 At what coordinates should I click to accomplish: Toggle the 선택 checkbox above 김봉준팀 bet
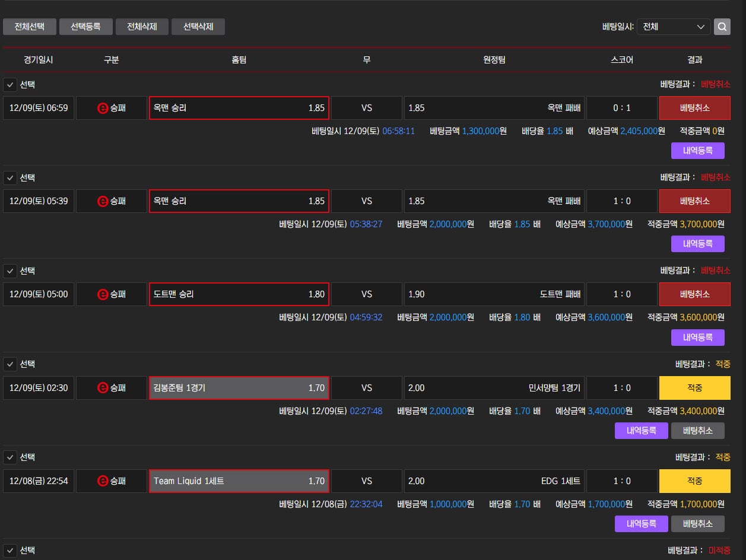[10, 364]
